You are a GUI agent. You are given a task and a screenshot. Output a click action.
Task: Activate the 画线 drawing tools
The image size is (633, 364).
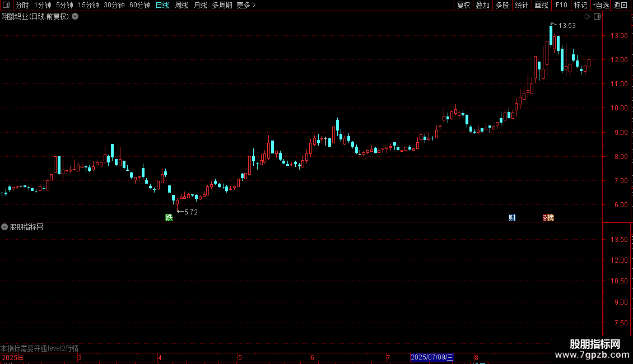[541, 5]
